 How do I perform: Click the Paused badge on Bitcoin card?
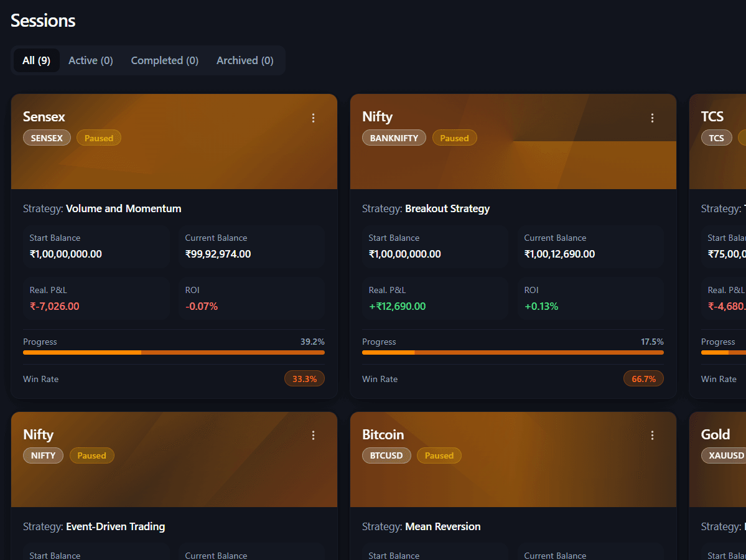pyautogui.click(x=439, y=455)
